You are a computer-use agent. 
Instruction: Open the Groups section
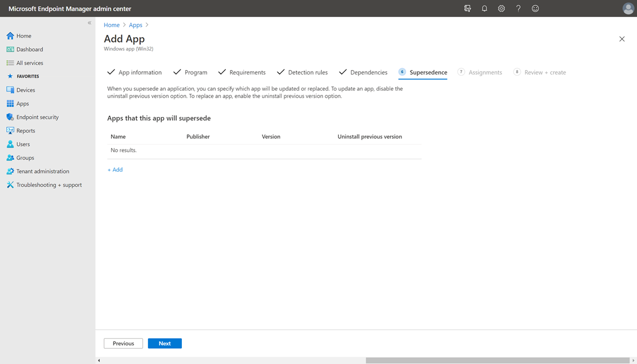25,157
